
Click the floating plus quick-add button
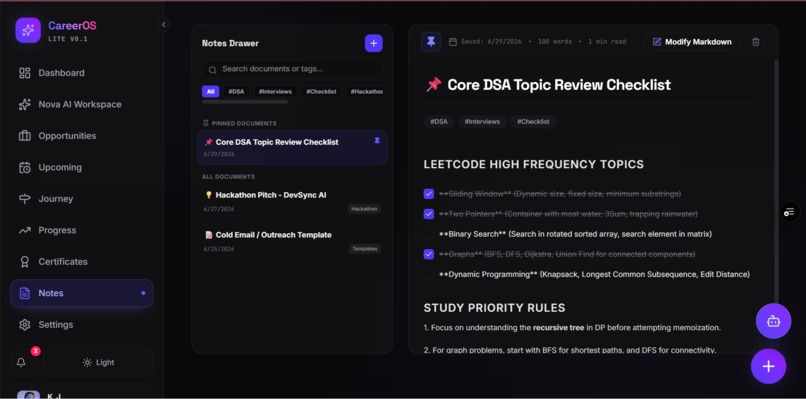(x=768, y=366)
